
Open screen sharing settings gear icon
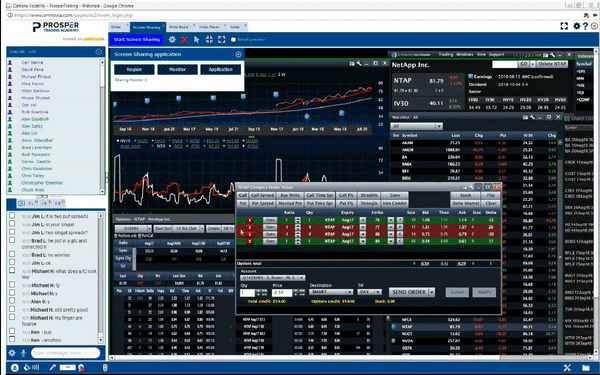(x=172, y=39)
